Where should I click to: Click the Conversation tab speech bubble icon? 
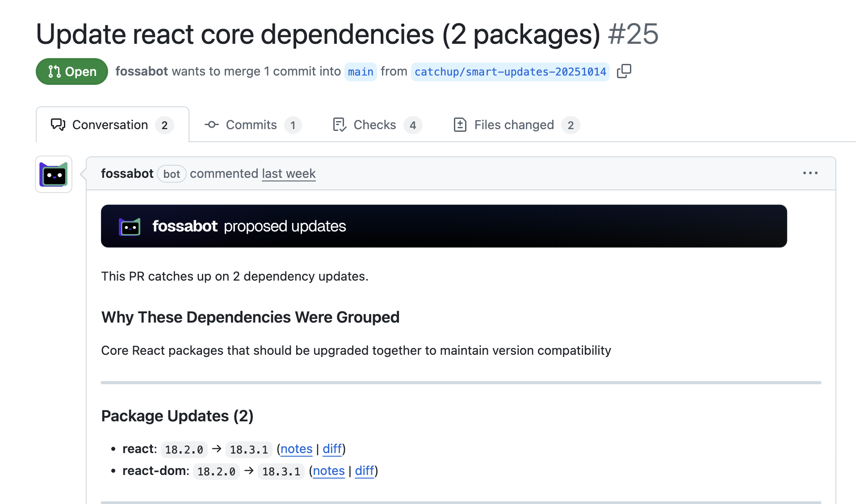pyautogui.click(x=58, y=125)
